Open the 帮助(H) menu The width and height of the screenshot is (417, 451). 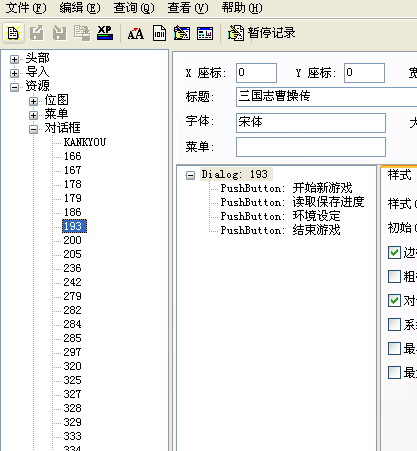point(242,8)
